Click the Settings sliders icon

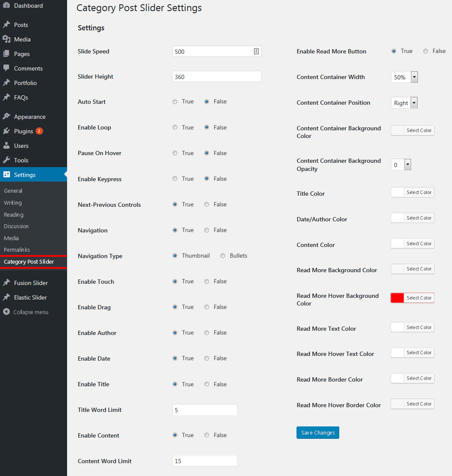pyautogui.click(x=6, y=175)
